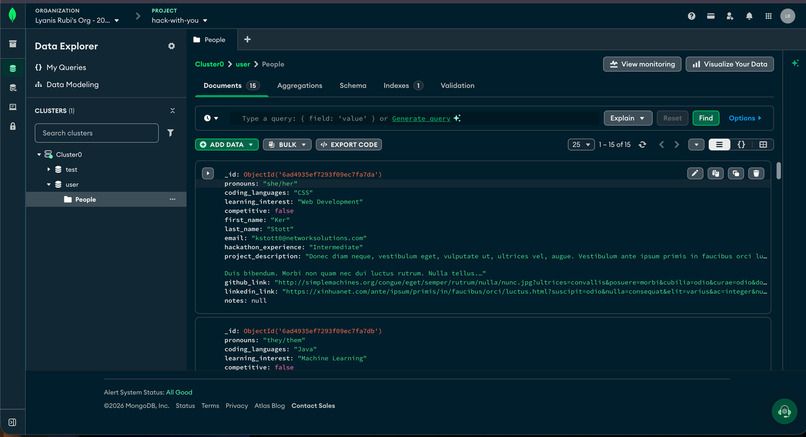806x437 pixels.
Task: Expand first document fields arrow
Action: tap(208, 173)
